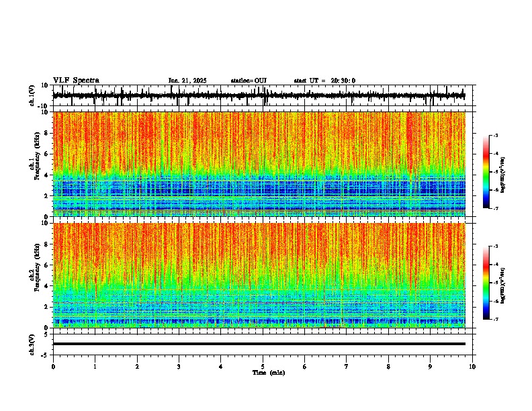The width and height of the screenshot is (532, 411).
Task: Click the time axis tick label "3"
Action: [179, 367]
